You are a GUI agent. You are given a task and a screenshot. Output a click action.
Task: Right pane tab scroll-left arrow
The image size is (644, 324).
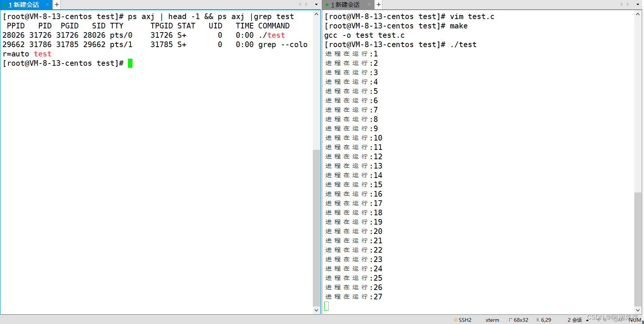click(x=621, y=4)
